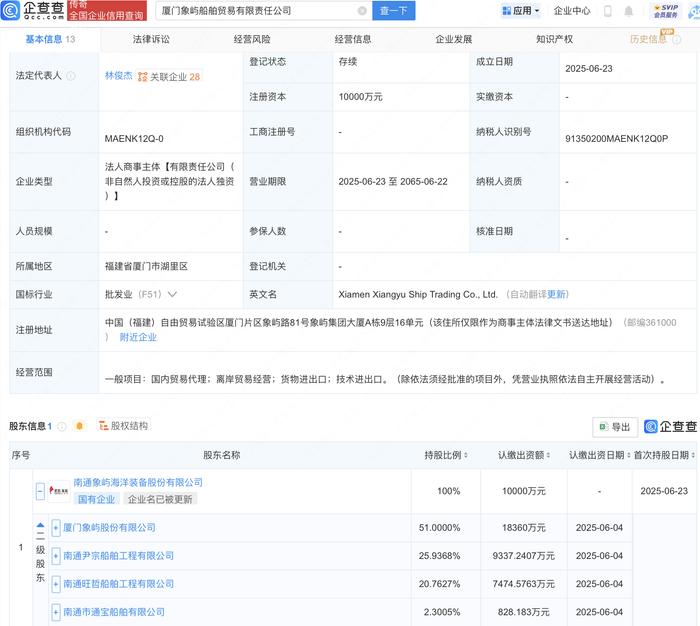Select organization code MAENK12Q-0
The width and height of the screenshot is (700, 626).
tap(134, 139)
